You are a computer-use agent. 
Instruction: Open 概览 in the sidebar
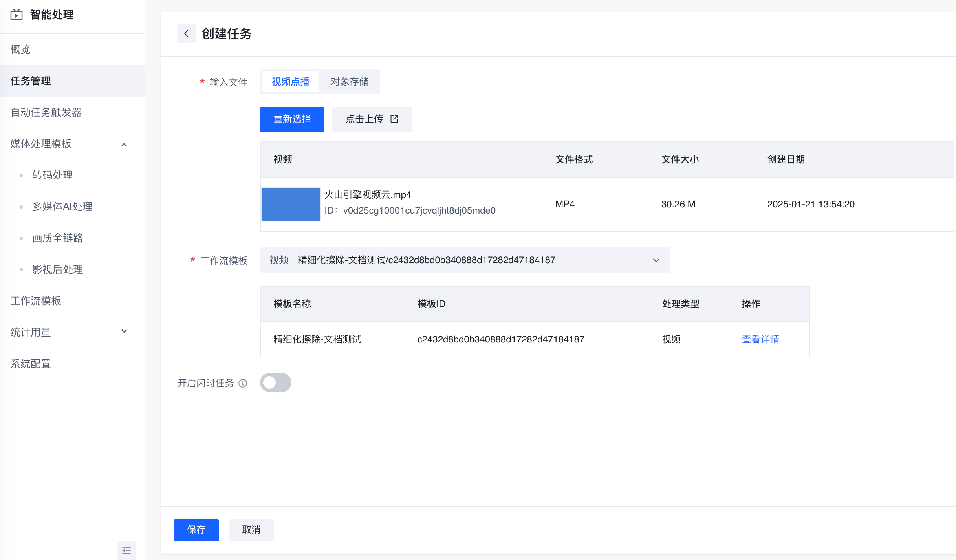pyautogui.click(x=72, y=49)
